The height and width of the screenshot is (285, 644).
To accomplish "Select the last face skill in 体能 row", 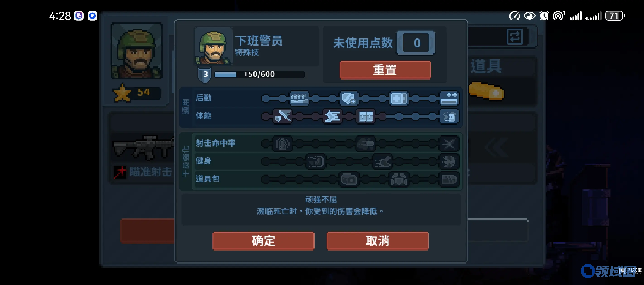I will pos(449,116).
